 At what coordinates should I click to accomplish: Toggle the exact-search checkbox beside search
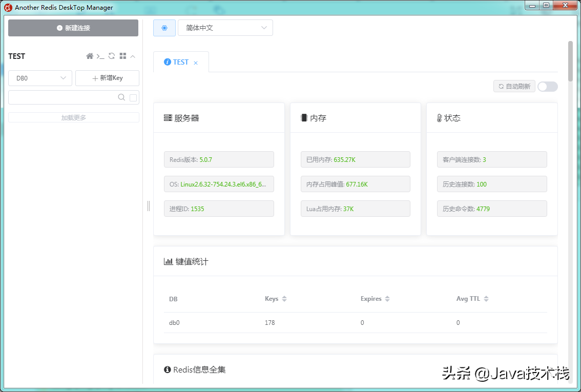tap(133, 98)
